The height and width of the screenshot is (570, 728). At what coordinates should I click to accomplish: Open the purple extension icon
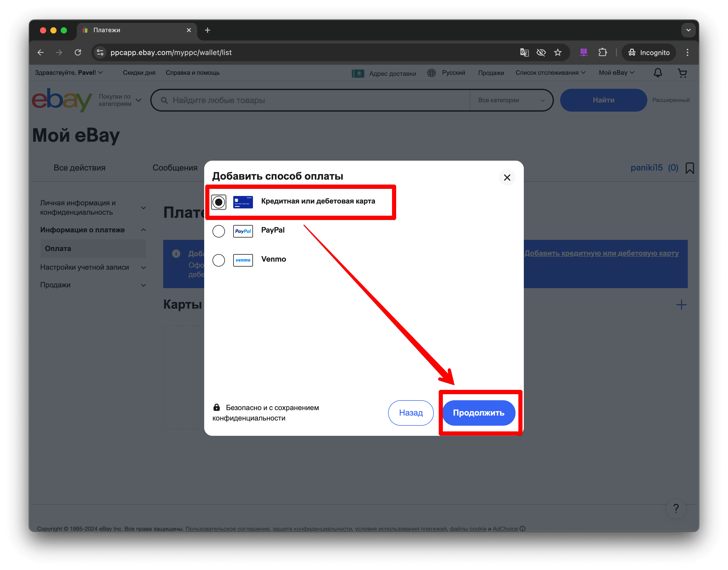[x=583, y=52]
